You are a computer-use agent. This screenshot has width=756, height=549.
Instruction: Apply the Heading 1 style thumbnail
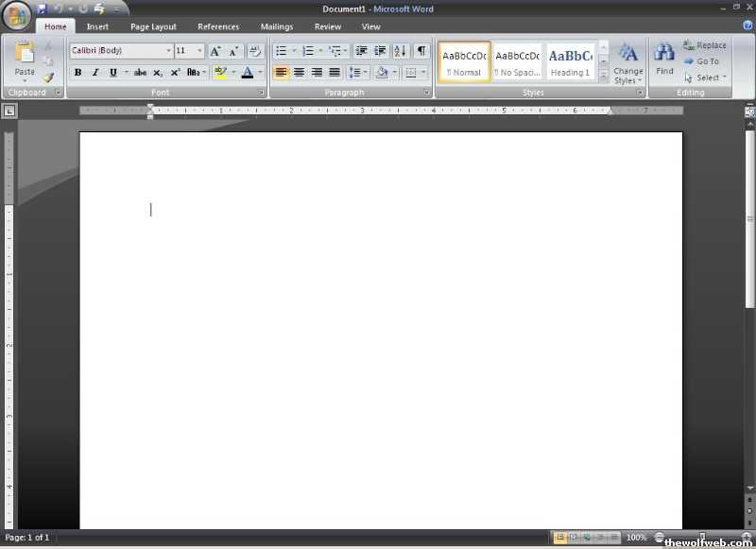570,61
